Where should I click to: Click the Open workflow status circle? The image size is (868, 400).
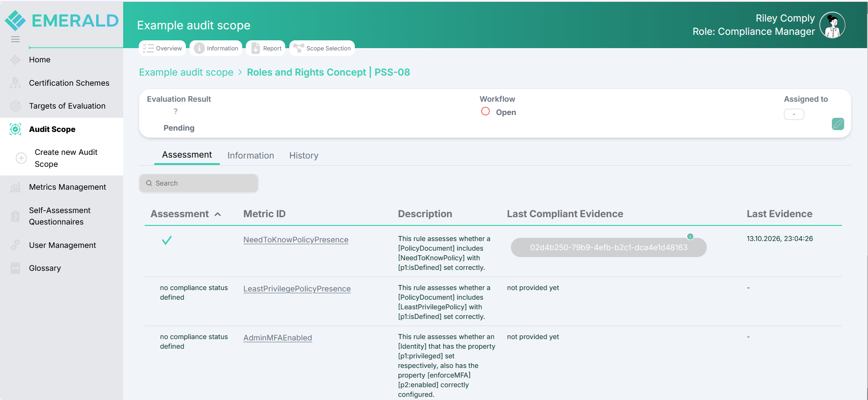point(485,111)
